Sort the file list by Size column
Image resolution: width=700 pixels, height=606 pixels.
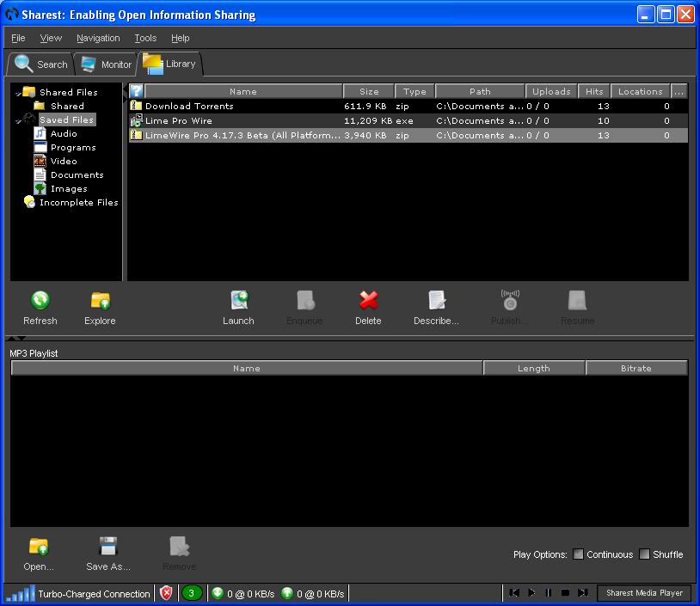click(x=369, y=91)
